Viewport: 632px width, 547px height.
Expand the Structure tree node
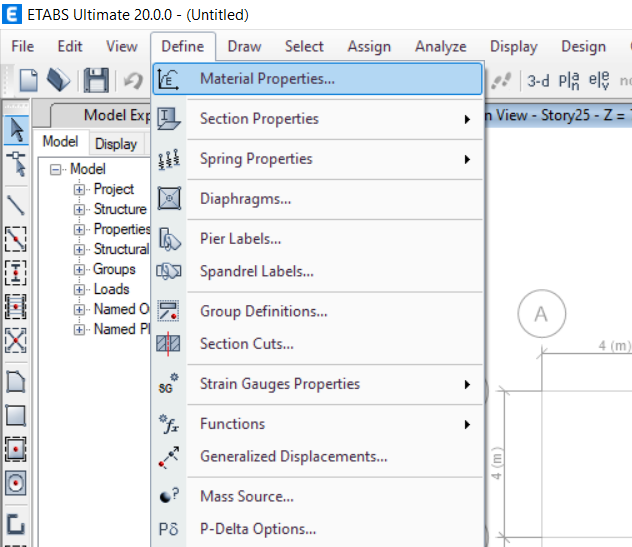[79, 210]
